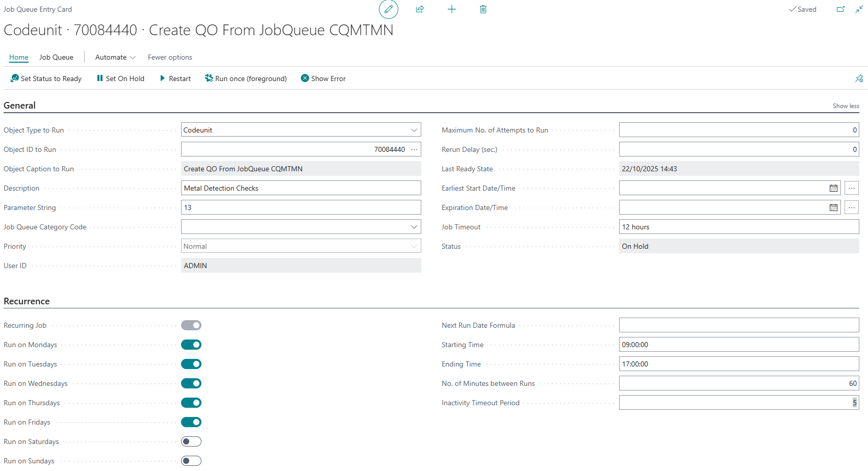Turn off Run on Fridays switch
The image size is (868, 471).
[191, 422]
